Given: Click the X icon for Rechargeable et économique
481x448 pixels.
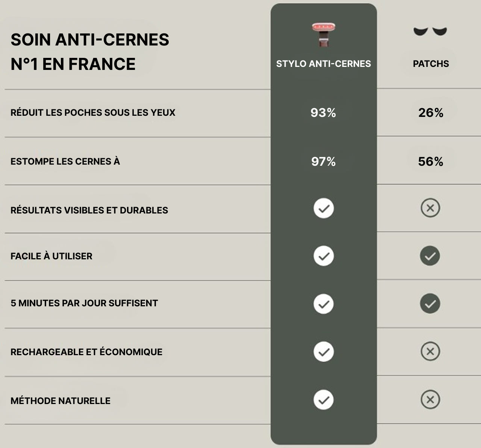Looking at the screenshot, I should 430,351.
